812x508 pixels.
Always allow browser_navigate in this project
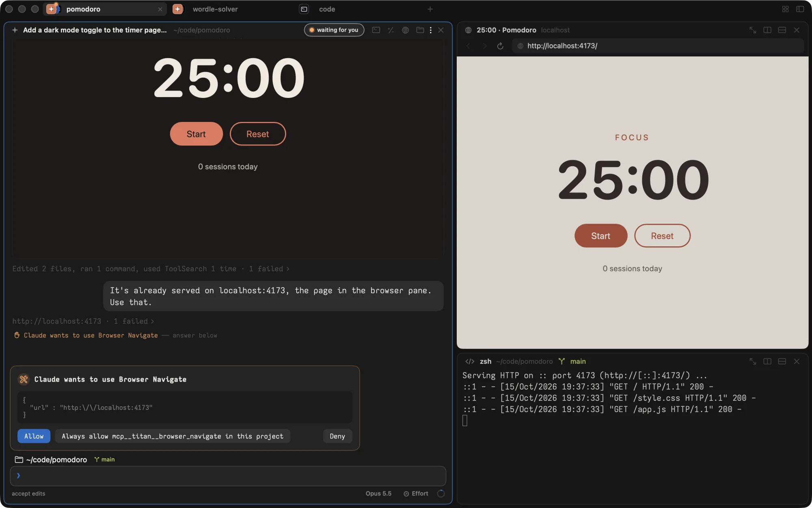click(x=173, y=436)
